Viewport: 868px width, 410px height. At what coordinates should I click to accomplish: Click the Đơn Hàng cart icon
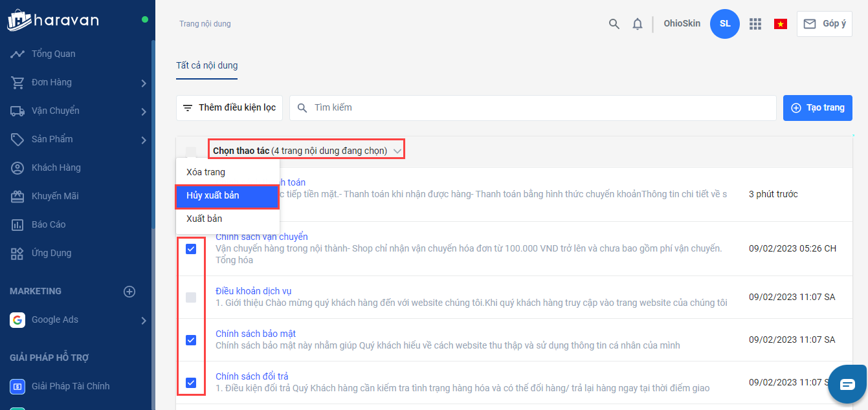(x=17, y=82)
